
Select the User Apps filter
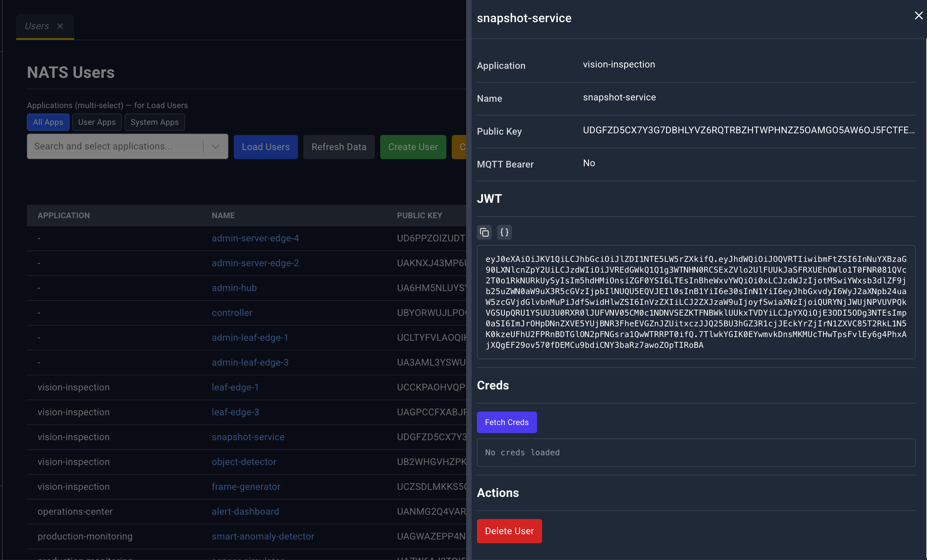pos(97,122)
